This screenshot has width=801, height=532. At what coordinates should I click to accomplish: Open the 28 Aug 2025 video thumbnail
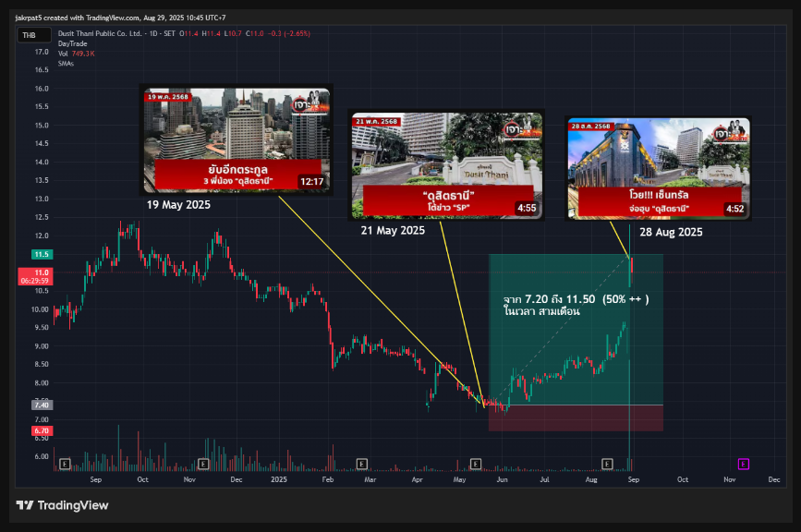point(657,169)
